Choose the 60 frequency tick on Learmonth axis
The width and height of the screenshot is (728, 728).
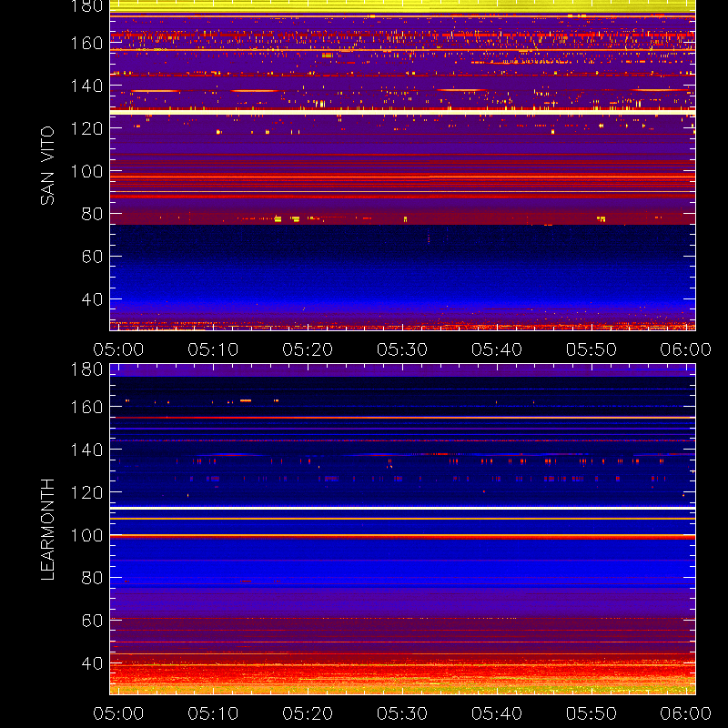pos(92,621)
